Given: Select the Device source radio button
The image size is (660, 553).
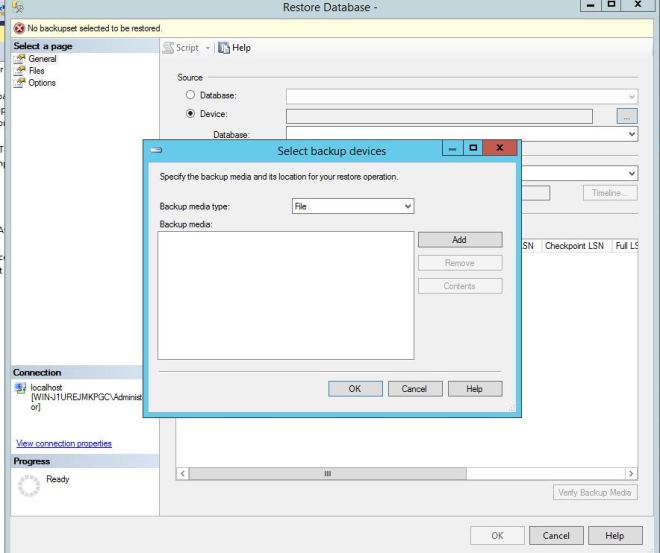Looking at the screenshot, I should coord(190,113).
